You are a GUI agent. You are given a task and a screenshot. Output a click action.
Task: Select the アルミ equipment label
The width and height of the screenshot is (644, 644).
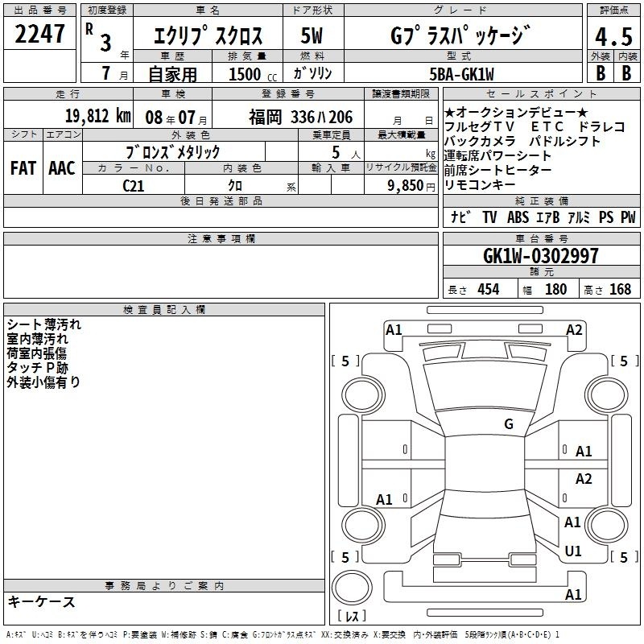click(x=579, y=217)
